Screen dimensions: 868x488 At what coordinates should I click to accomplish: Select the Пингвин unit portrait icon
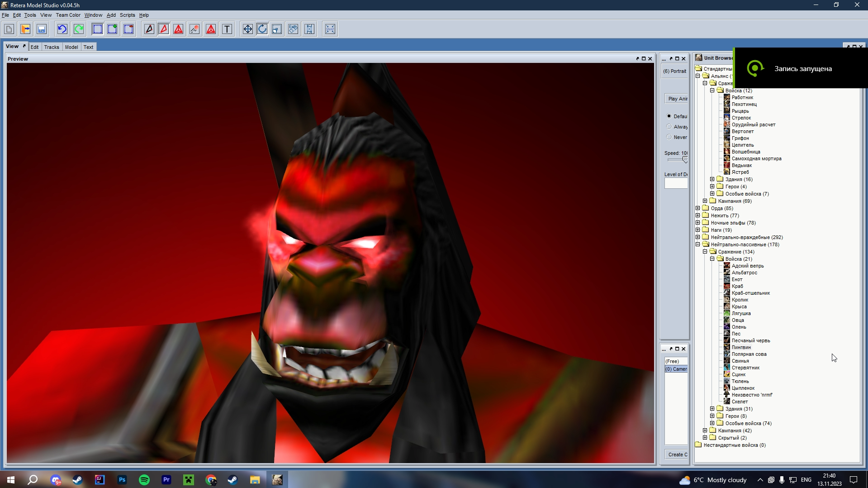727,347
